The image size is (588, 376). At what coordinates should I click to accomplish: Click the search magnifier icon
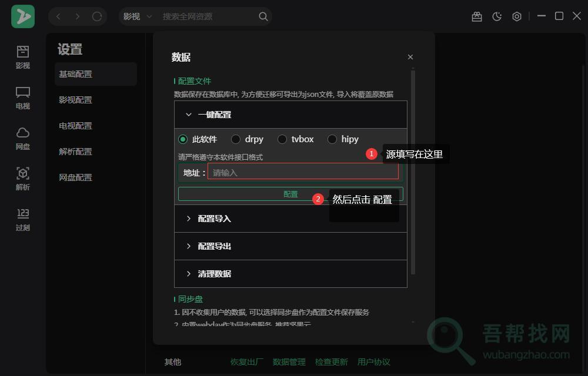[263, 16]
